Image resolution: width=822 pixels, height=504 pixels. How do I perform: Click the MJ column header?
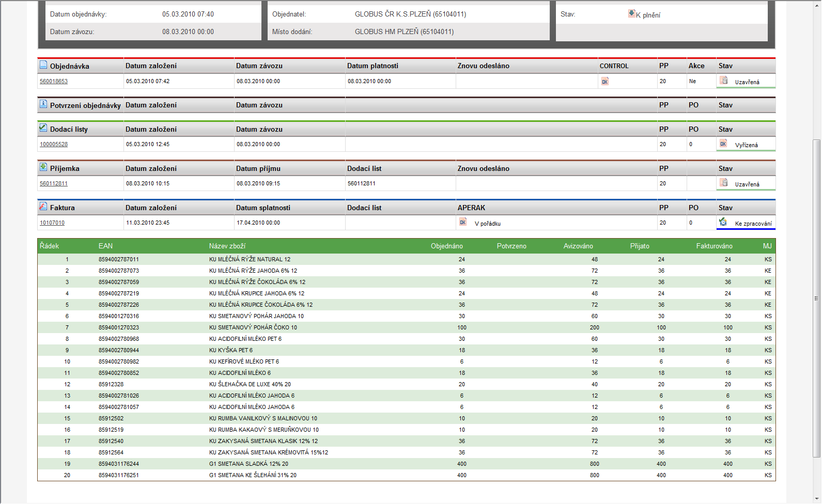[x=767, y=246]
